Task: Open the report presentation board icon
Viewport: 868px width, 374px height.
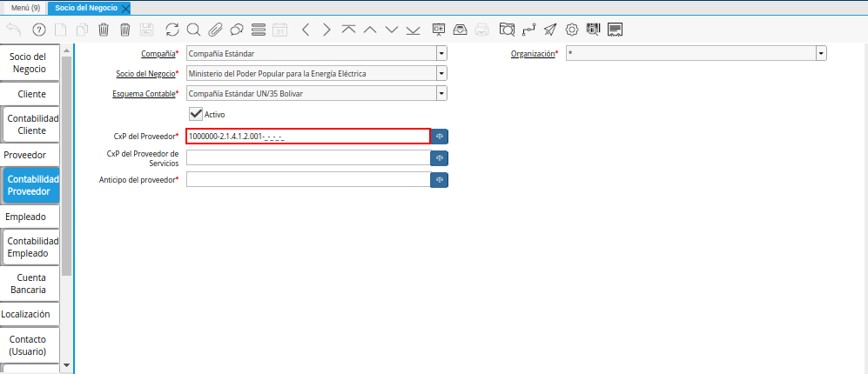Action: [x=439, y=30]
